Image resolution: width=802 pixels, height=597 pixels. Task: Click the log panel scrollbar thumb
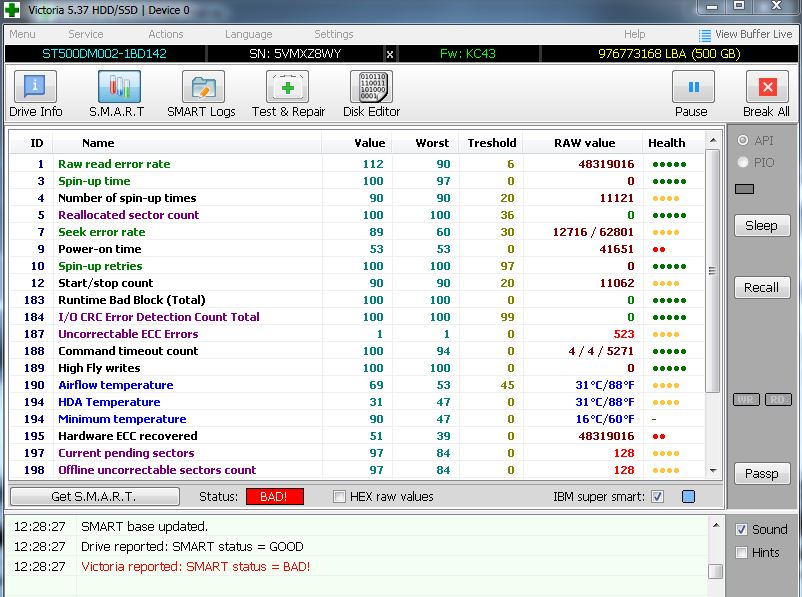pyautogui.click(x=716, y=571)
